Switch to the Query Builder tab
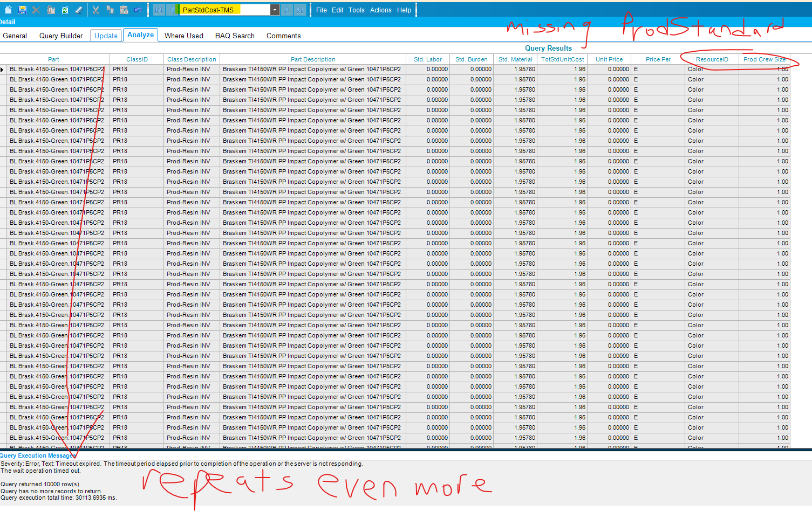The image size is (812, 511). (x=61, y=36)
